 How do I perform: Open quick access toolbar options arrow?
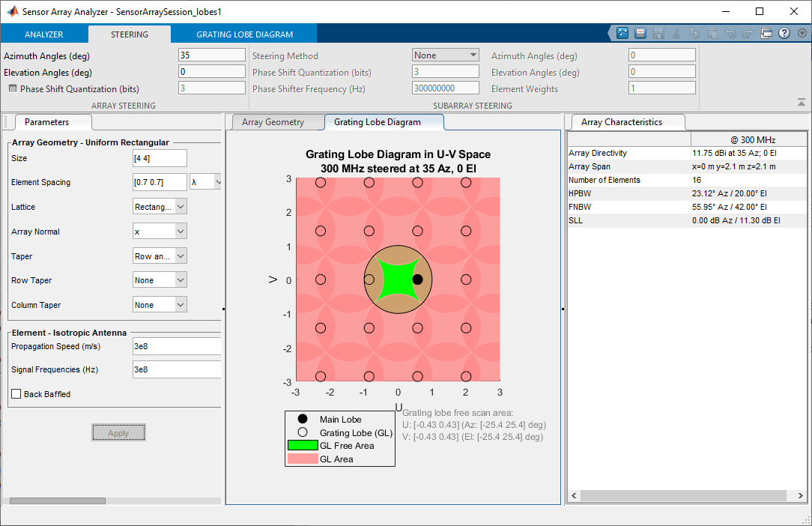click(x=802, y=33)
